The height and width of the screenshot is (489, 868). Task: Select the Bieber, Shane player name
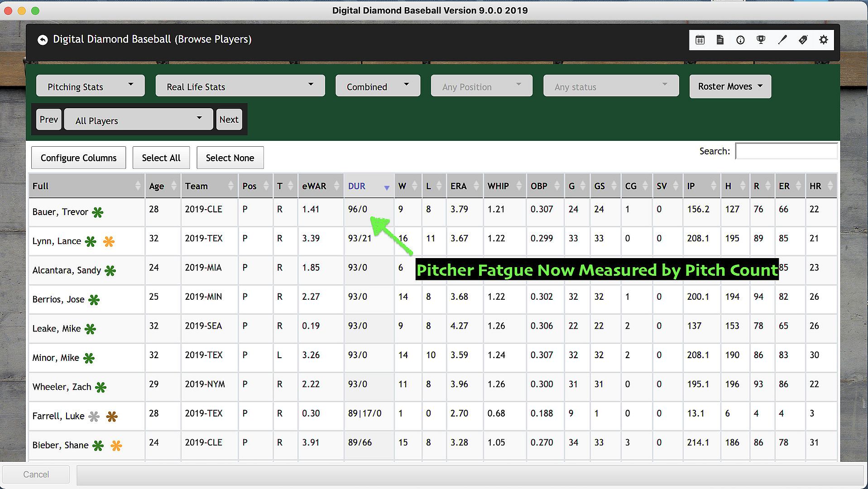point(60,445)
